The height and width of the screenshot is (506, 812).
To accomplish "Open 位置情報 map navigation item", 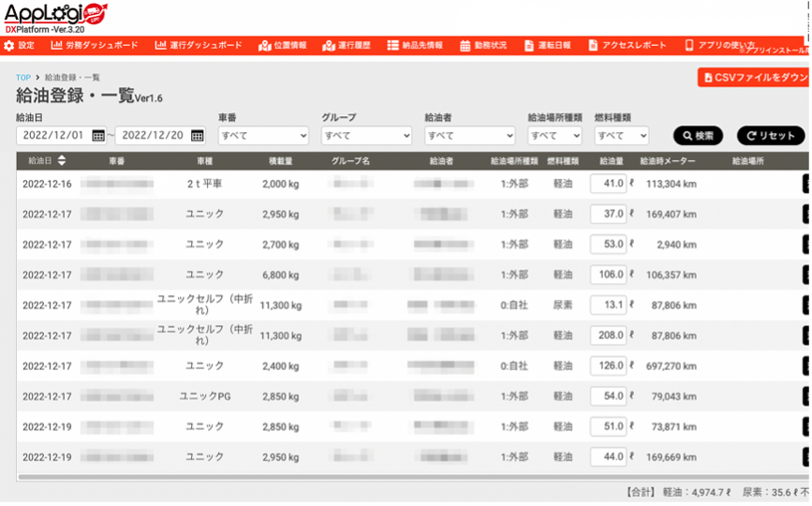I will point(283,45).
